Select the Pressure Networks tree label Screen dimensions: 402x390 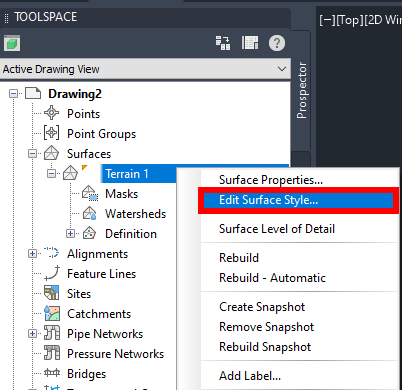coord(115,354)
